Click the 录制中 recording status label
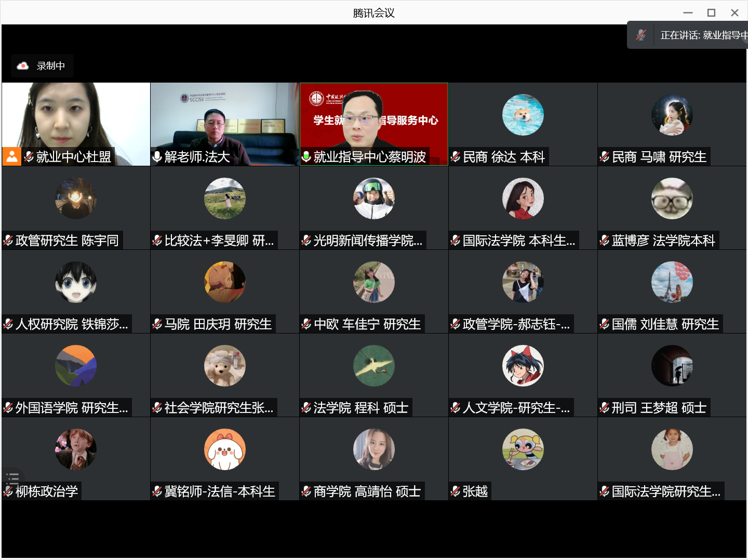The width and height of the screenshot is (748, 560). tap(51, 66)
